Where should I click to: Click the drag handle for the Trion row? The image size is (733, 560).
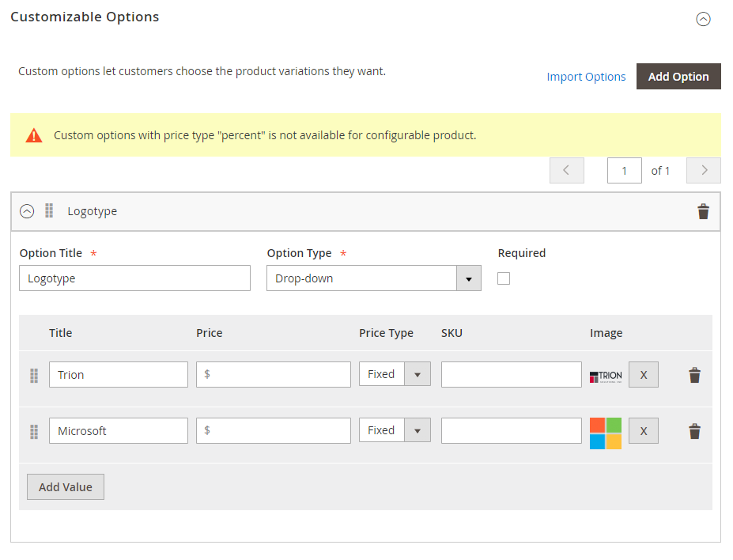(x=34, y=375)
